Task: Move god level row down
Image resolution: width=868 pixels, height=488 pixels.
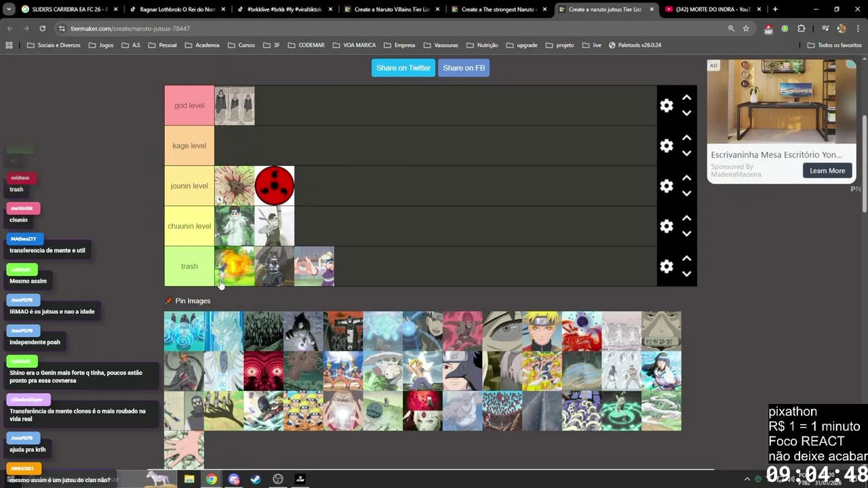Action: [x=686, y=113]
